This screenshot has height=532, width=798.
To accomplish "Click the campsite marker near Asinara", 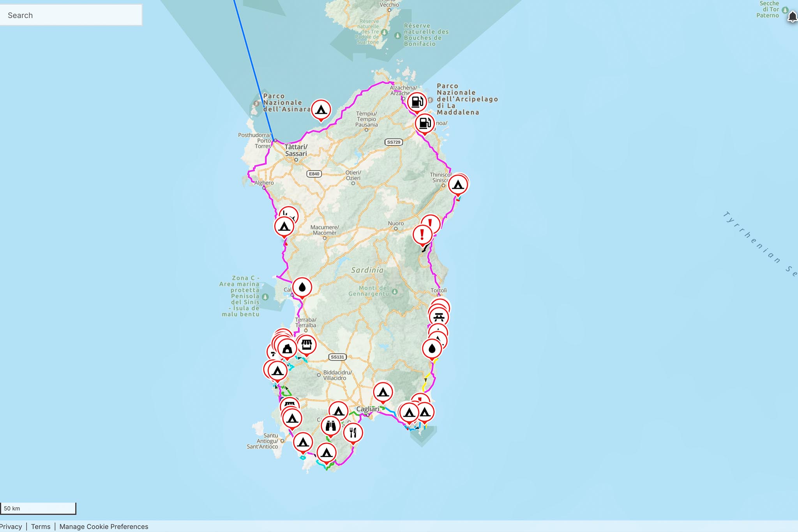I will pos(321,110).
